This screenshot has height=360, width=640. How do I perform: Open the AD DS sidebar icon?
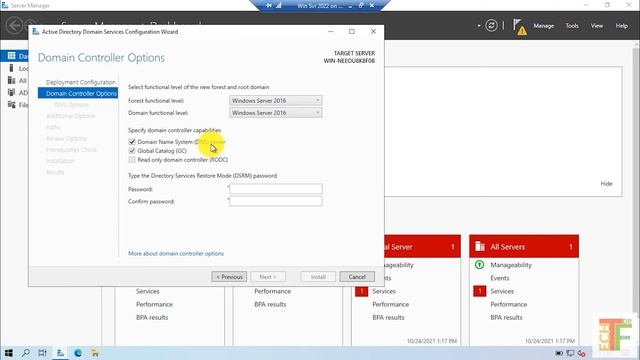pos(11,93)
